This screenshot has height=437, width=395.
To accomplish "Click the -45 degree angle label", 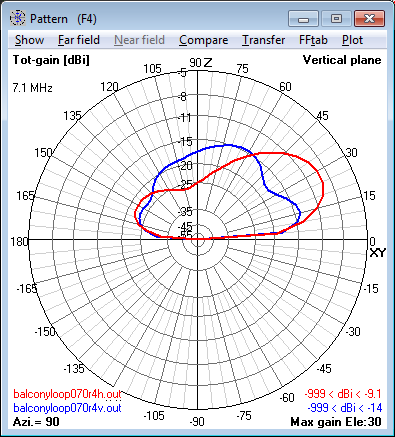I will [323, 368].
